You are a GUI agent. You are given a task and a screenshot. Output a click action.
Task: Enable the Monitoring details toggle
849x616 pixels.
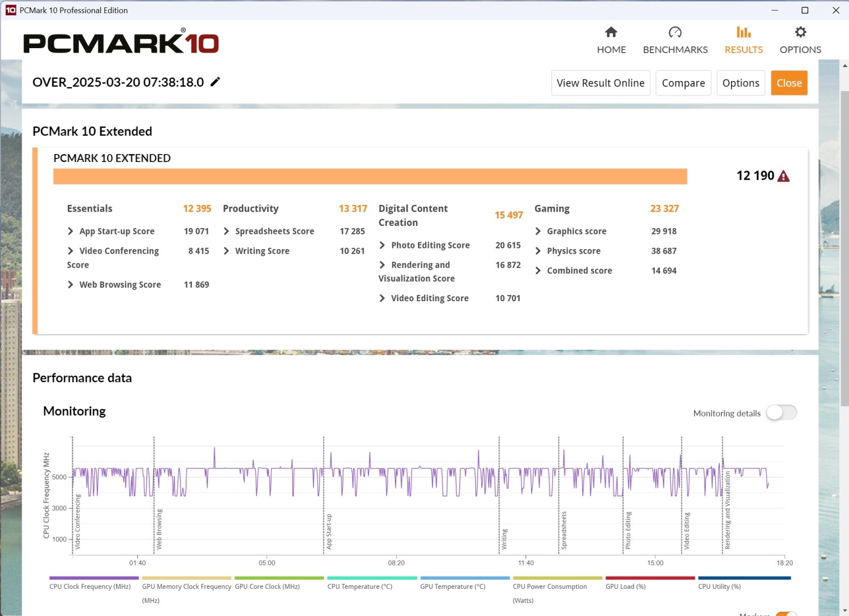click(x=782, y=413)
